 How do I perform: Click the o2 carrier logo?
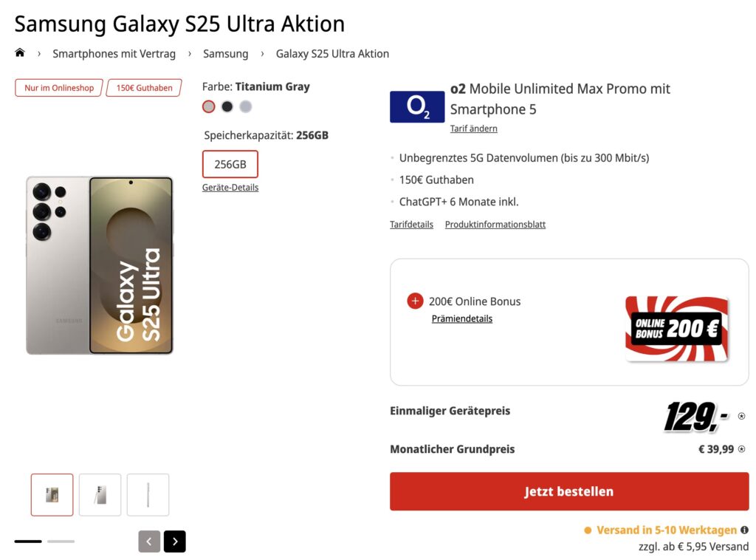tap(417, 107)
